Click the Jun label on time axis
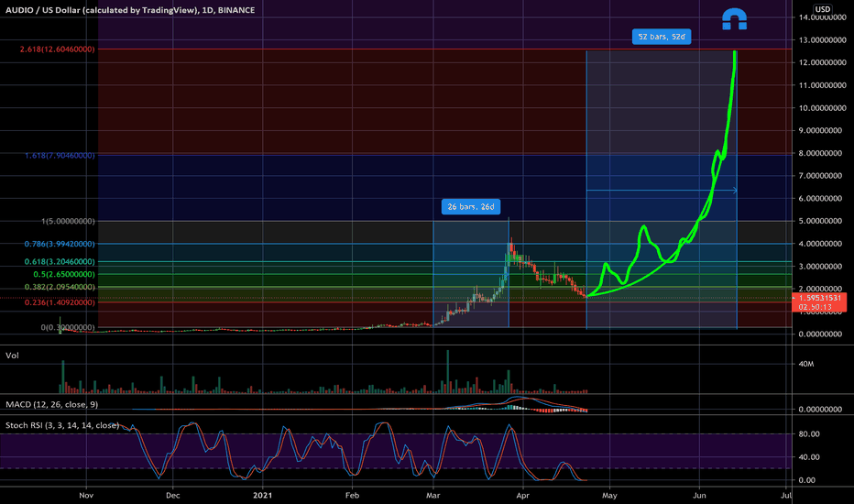This screenshot has height=504, width=854. [699, 495]
